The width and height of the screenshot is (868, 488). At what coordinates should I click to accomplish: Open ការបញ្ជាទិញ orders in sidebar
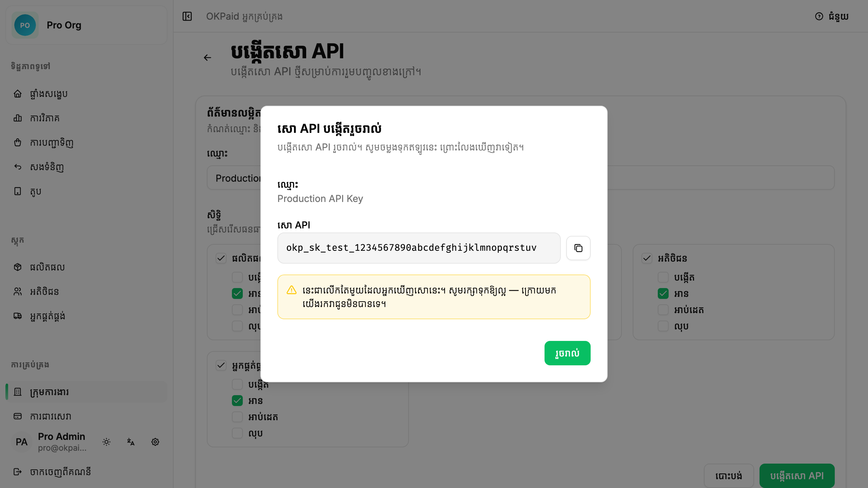[86, 142]
